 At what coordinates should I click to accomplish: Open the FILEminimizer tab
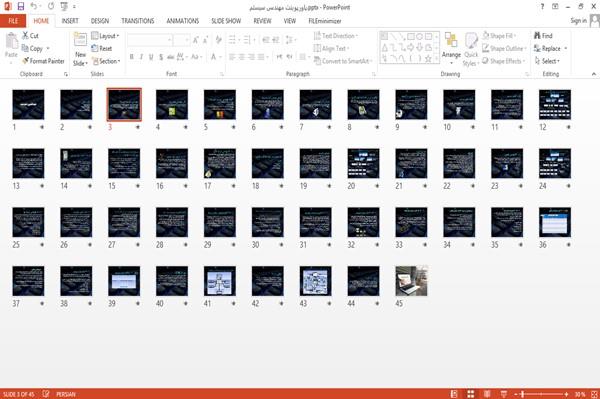pos(324,21)
